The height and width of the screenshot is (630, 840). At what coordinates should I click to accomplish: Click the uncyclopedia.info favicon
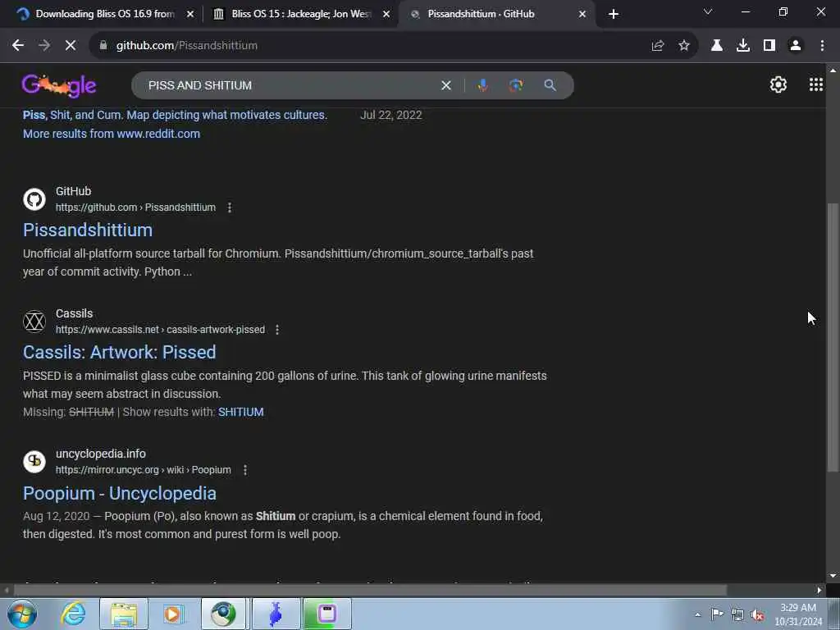34,462
